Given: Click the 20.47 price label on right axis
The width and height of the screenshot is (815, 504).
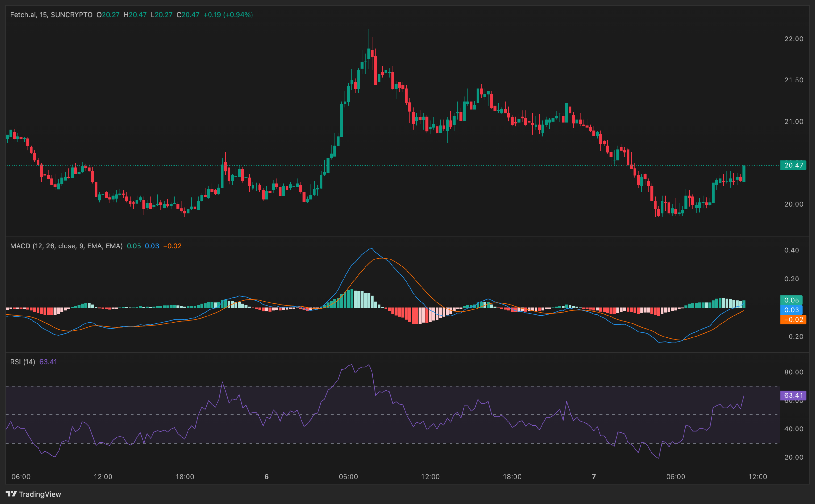Looking at the screenshot, I should (793, 165).
